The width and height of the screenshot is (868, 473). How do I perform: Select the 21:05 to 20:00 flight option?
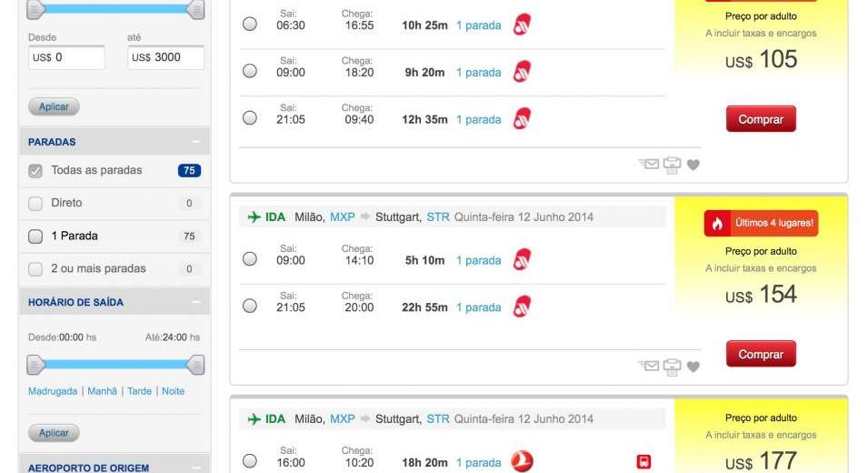pos(250,307)
